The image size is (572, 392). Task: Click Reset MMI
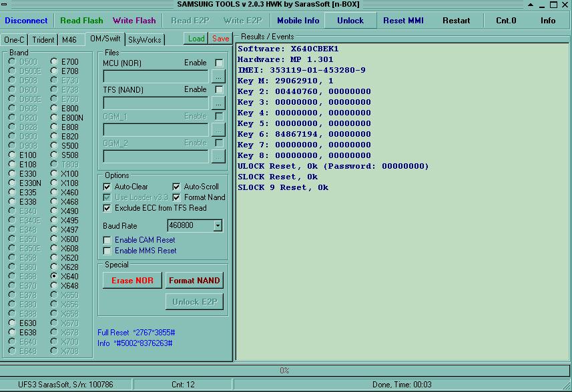[x=403, y=21]
